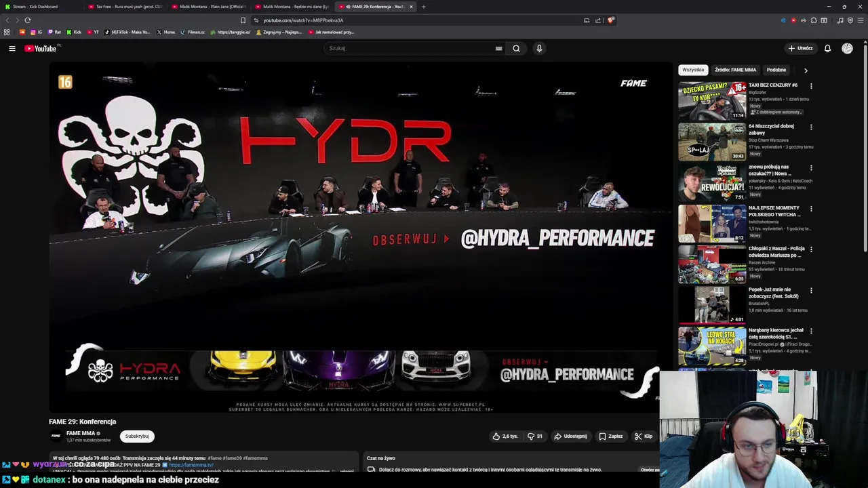868x488 pixels.
Task: Open the apps grid icon in bookmarks bar
Action: click(7, 32)
